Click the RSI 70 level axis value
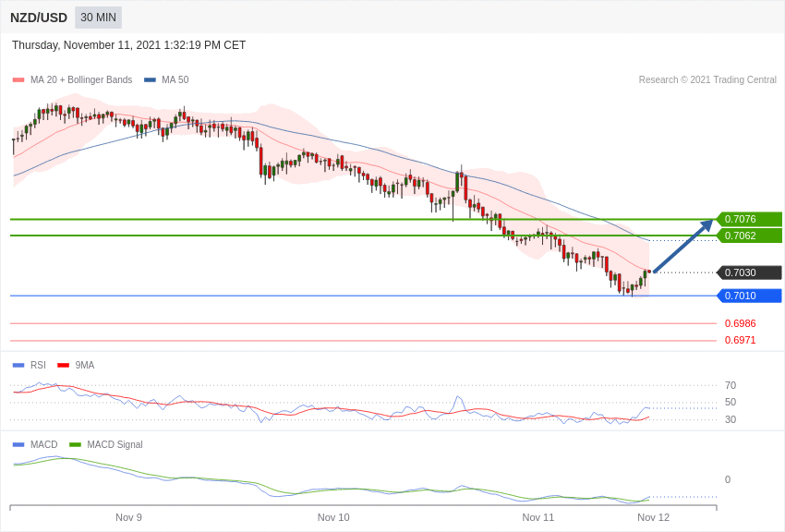Viewport: 785px width, 532px height. tap(731, 385)
